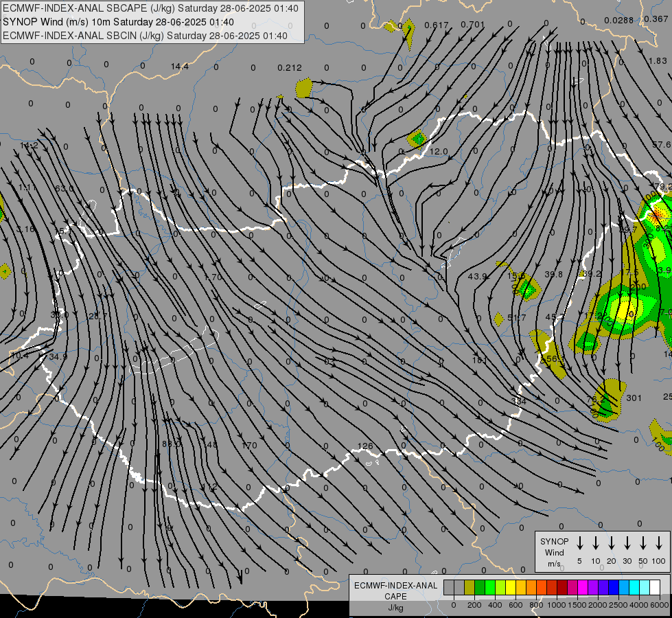672x618 pixels.
Task: Click the '0.0288' grid value on map
Action: pyautogui.click(x=619, y=20)
